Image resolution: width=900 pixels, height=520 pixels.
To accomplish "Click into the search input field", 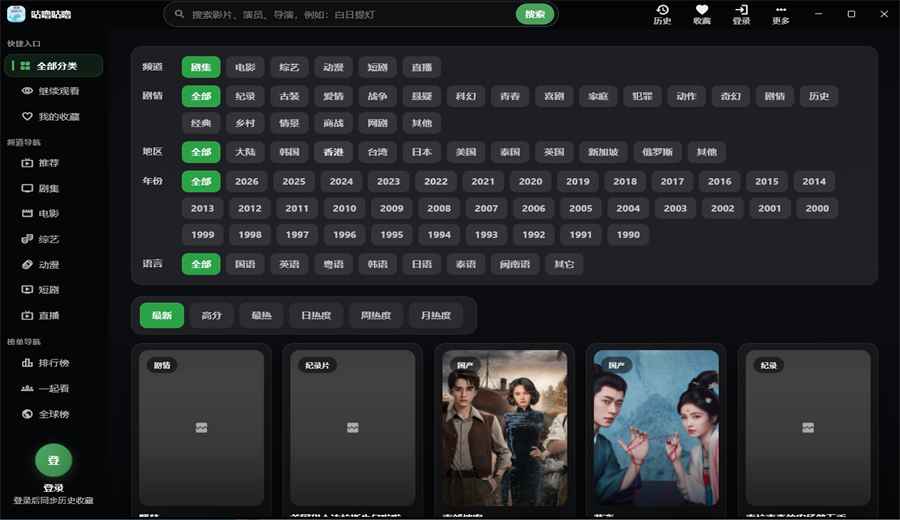I will pos(351,14).
